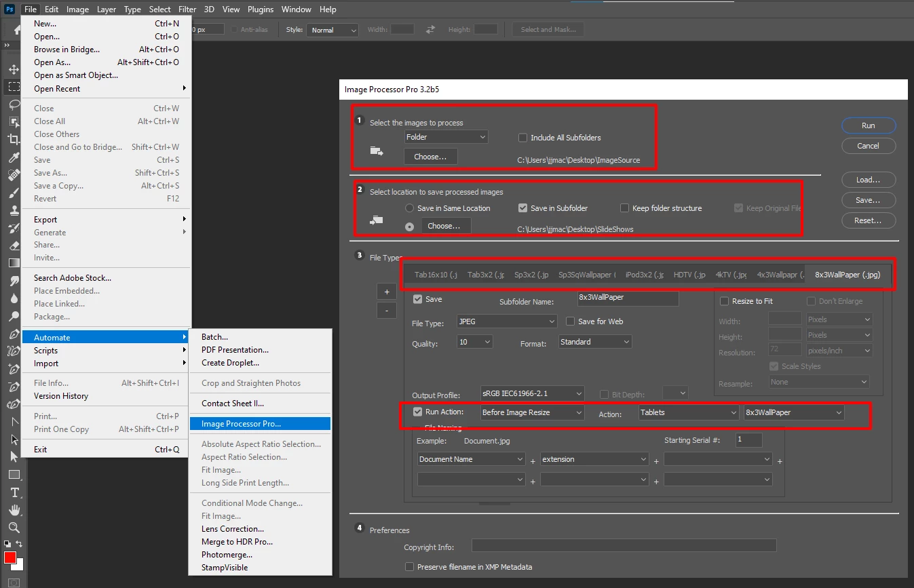Switch to the HDTV file type tab
This screenshot has width=914, height=588.
[x=689, y=275]
